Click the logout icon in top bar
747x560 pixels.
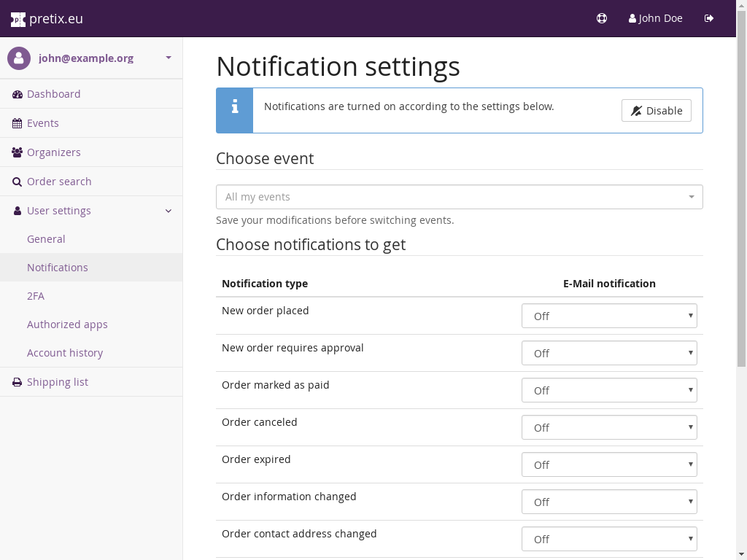point(709,18)
